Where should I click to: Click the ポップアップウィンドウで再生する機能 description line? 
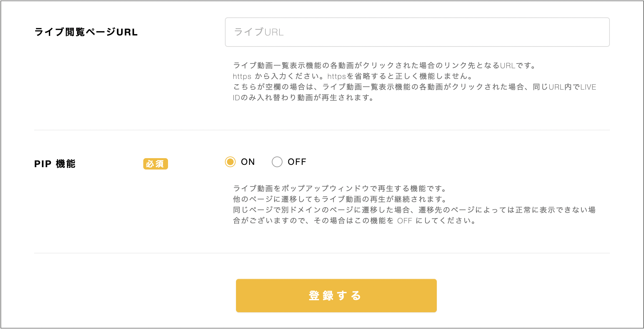(x=339, y=189)
